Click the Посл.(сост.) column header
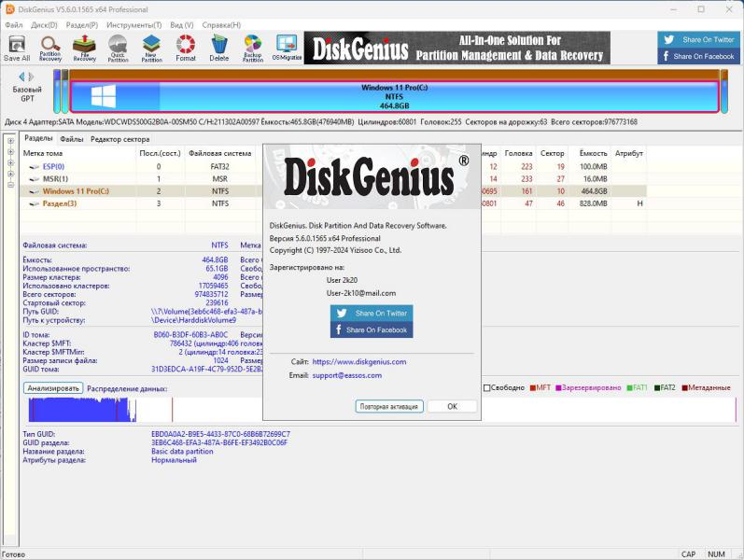 point(160,153)
